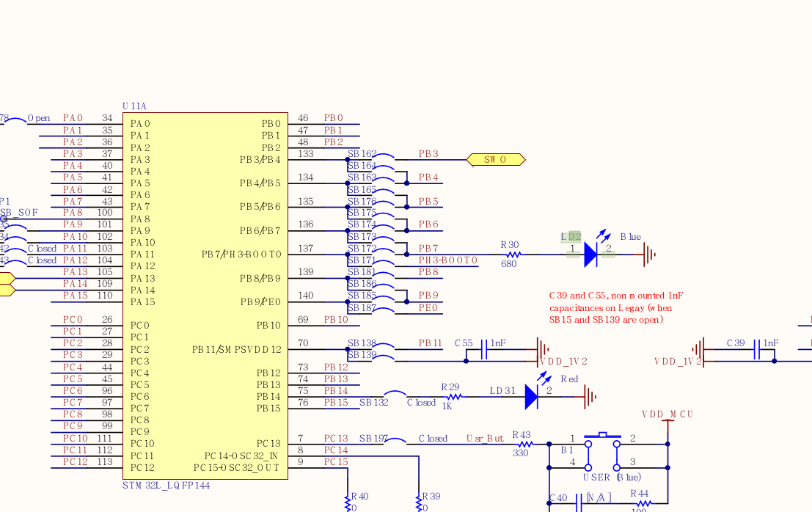Select the yellow STM32 chip body
Screen dimensions: 812x512
pyautogui.click(x=205, y=293)
